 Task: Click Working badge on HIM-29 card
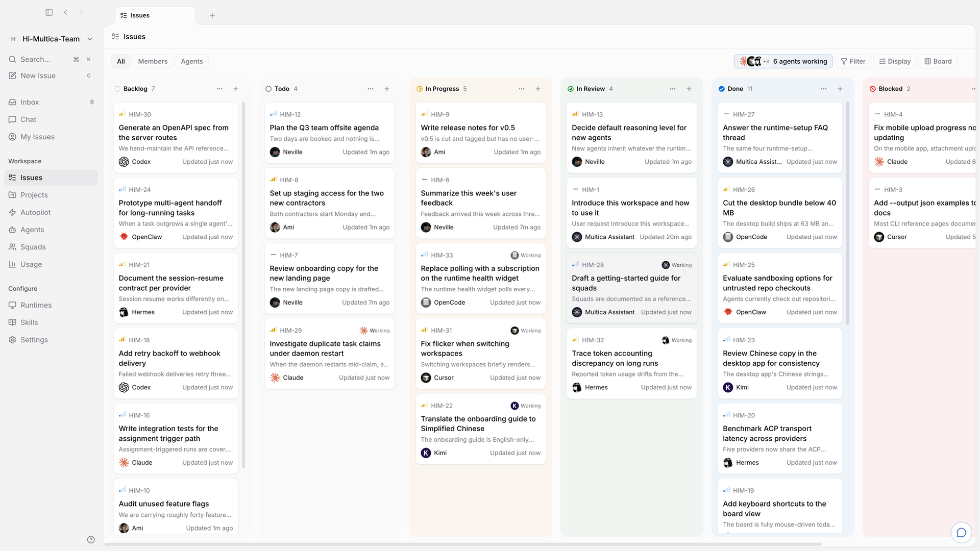(x=375, y=331)
